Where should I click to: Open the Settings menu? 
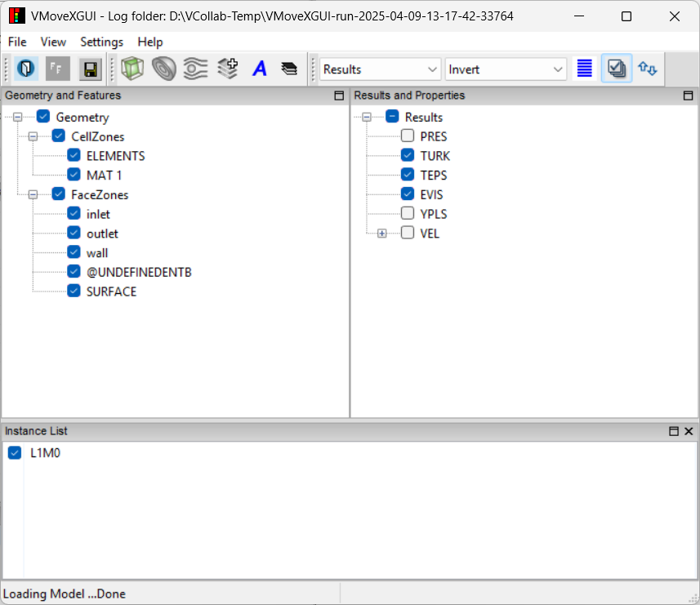(101, 42)
